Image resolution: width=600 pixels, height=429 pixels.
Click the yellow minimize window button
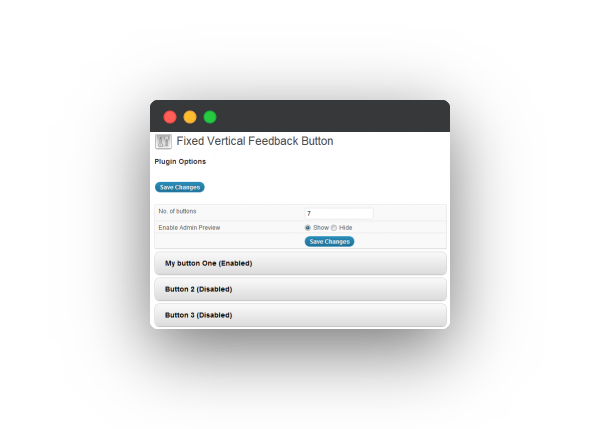tap(190, 117)
